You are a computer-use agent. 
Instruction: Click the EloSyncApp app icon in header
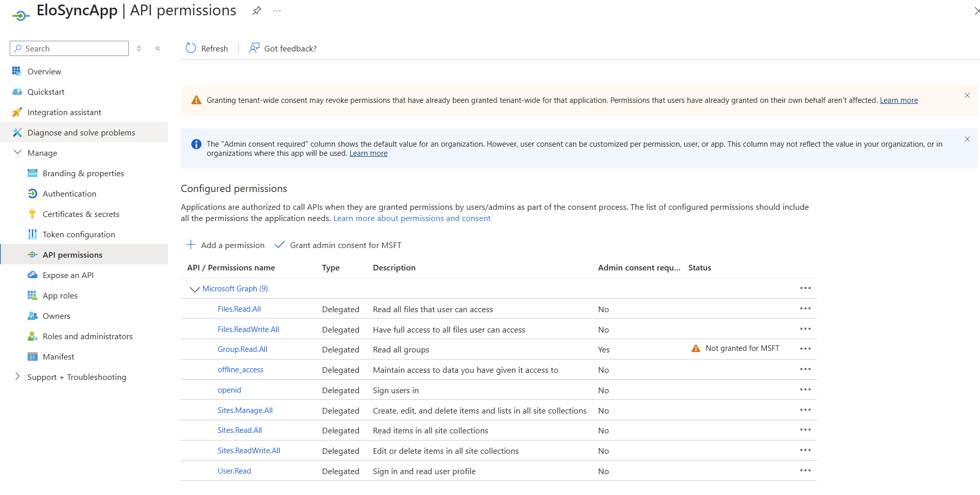click(21, 16)
